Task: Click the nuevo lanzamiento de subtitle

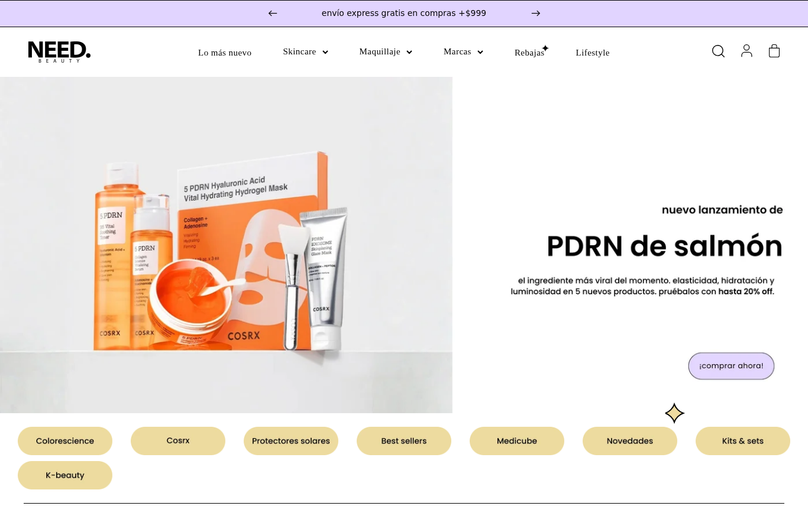Action: pyautogui.click(x=722, y=210)
